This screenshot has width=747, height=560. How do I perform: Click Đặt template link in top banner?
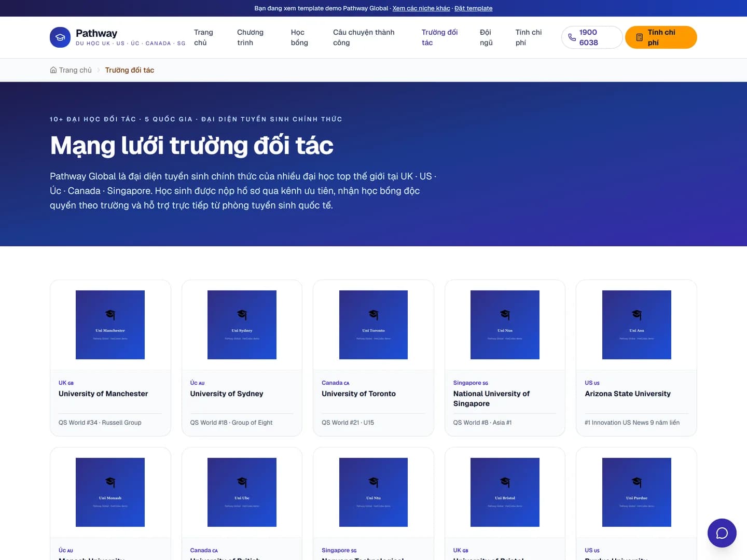point(474,8)
